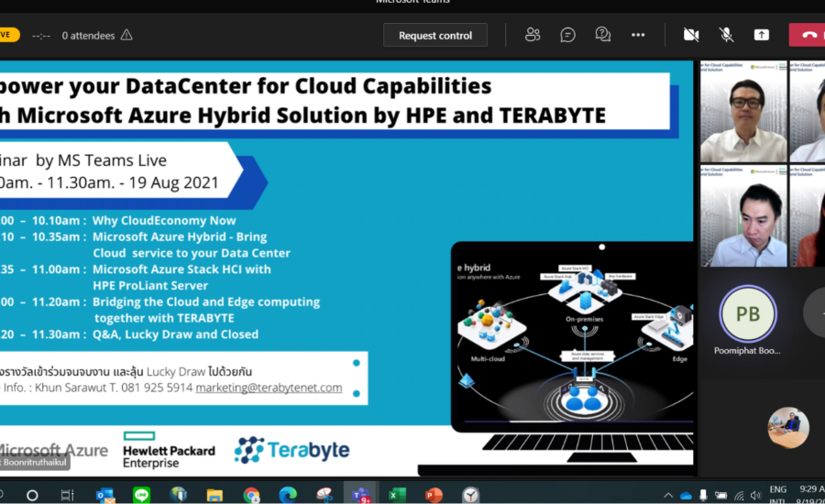
Task: Open the participants panel icon
Action: [x=533, y=35]
